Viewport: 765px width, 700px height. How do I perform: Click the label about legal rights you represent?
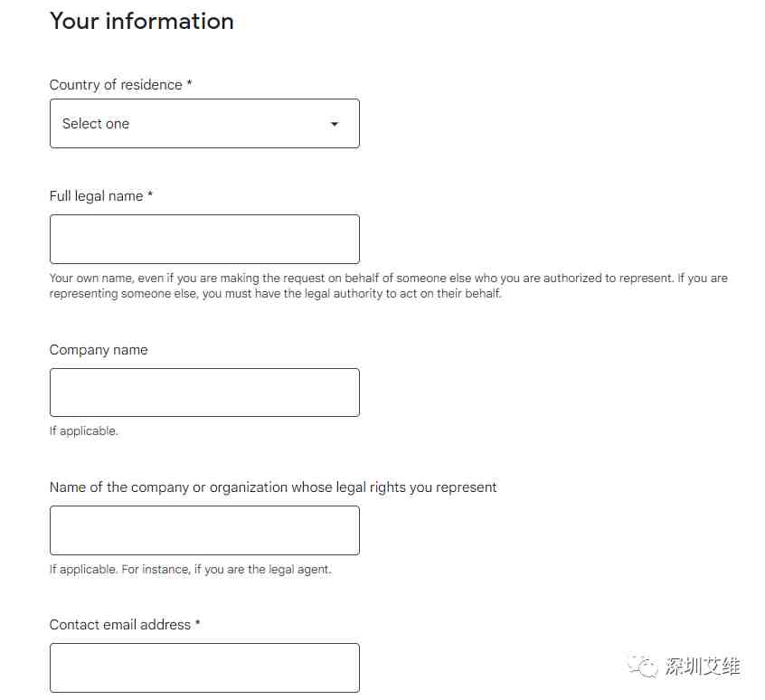coord(273,487)
